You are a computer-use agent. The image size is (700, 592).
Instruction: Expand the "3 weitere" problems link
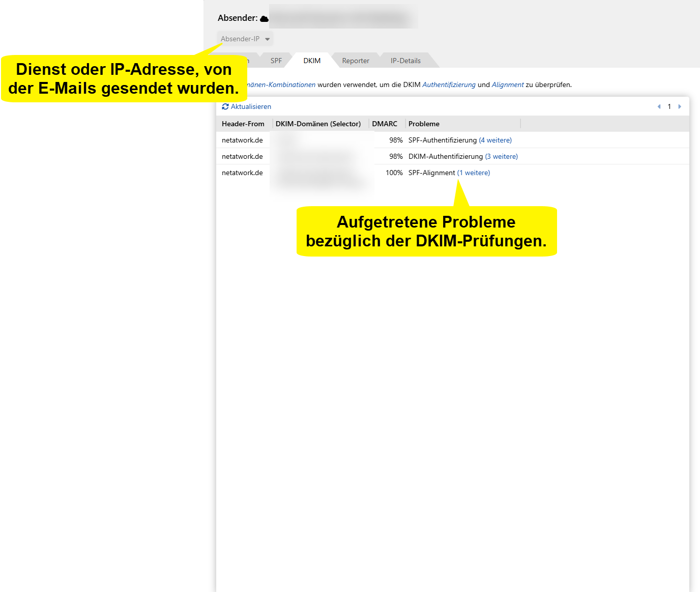(501, 156)
